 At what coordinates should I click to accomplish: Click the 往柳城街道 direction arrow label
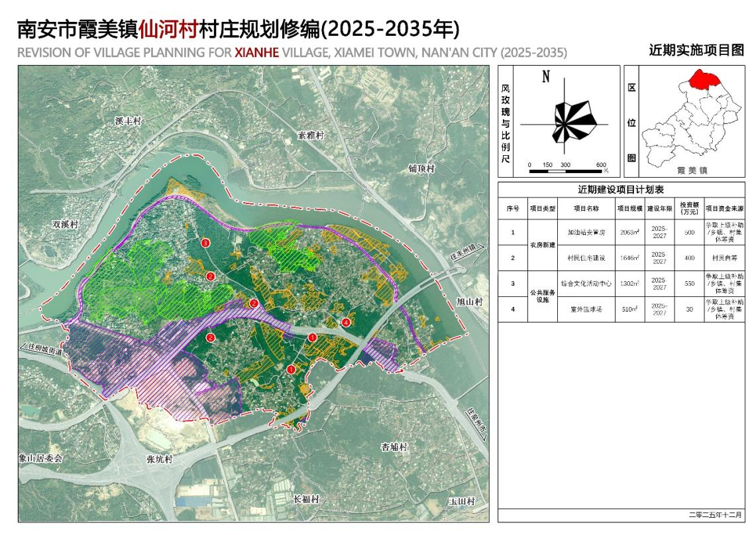coord(45,349)
